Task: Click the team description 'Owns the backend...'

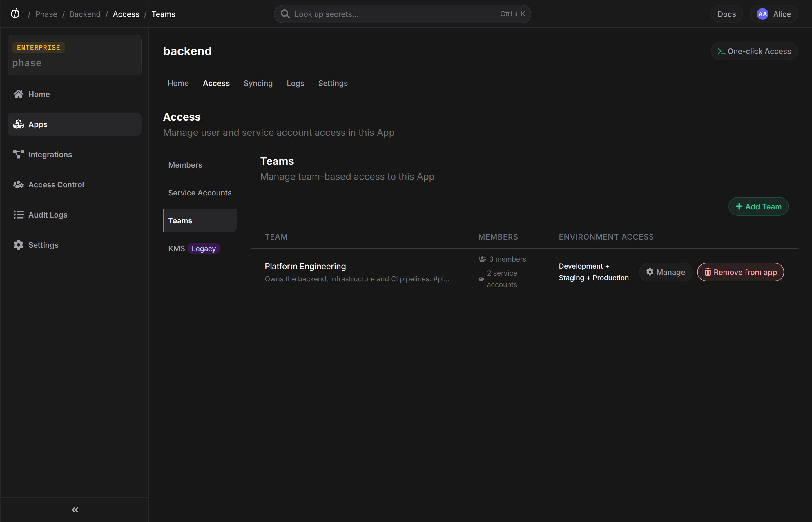Action: tap(357, 279)
